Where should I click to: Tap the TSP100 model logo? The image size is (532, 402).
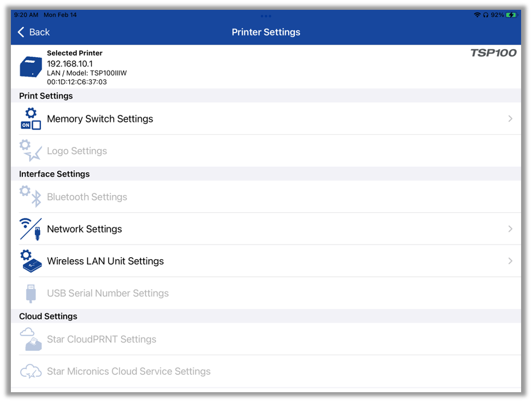(493, 53)
